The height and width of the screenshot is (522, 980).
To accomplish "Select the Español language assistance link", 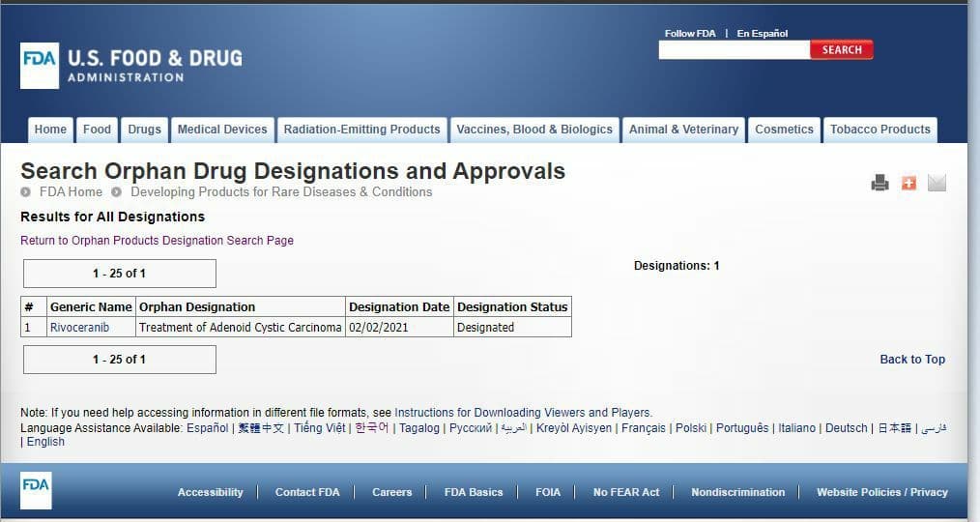I will click(208, 428).
